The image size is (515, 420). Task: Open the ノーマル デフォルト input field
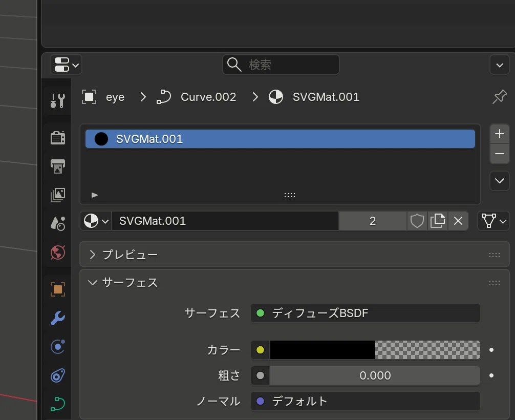[x=365, y=401]
